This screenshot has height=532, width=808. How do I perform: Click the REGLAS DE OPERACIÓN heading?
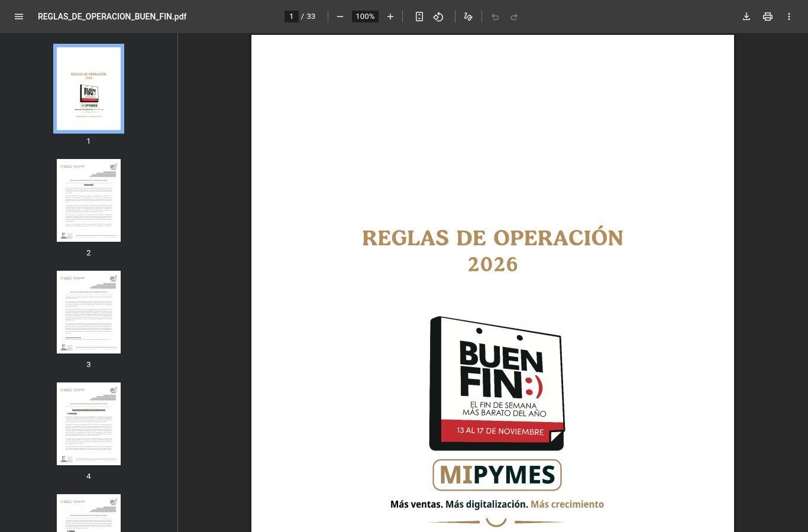pyautogui.click(x=493, y=238)
